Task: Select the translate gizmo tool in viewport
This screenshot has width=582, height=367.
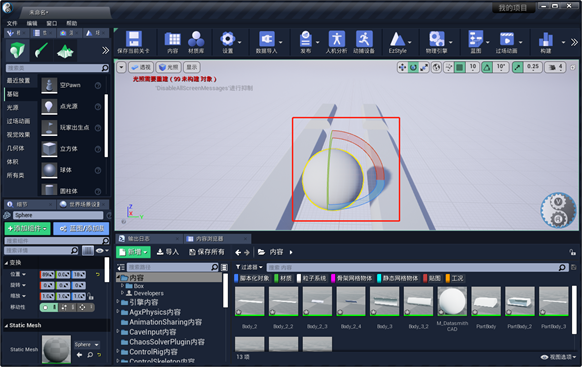Action: (x=402, y=67)
